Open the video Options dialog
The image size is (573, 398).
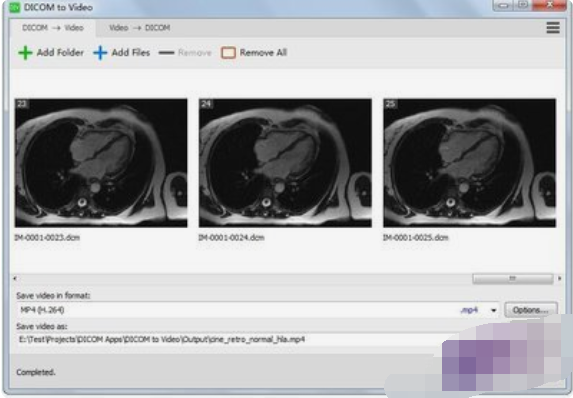click(531, 310)
